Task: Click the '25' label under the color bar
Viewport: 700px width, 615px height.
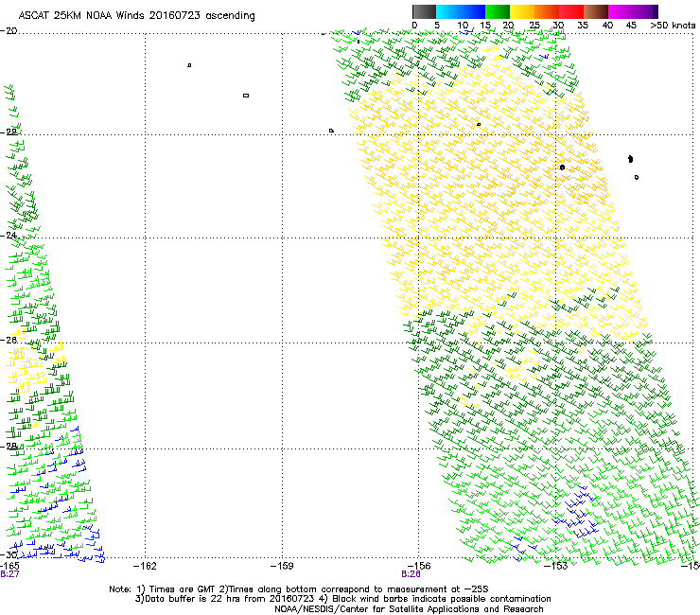Action: [534, 26]
